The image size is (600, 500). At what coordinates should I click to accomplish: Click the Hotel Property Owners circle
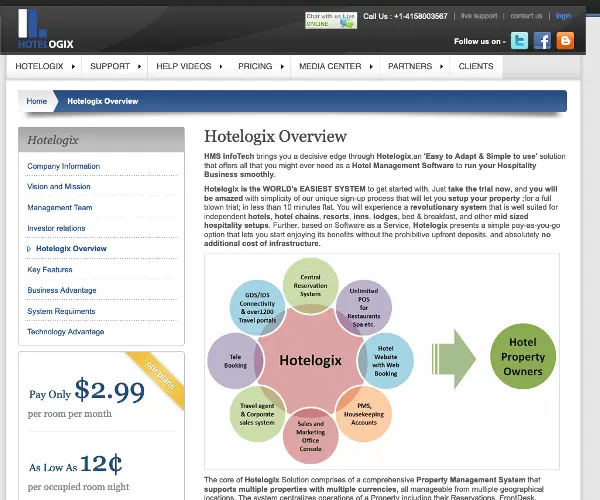[523, 357]
